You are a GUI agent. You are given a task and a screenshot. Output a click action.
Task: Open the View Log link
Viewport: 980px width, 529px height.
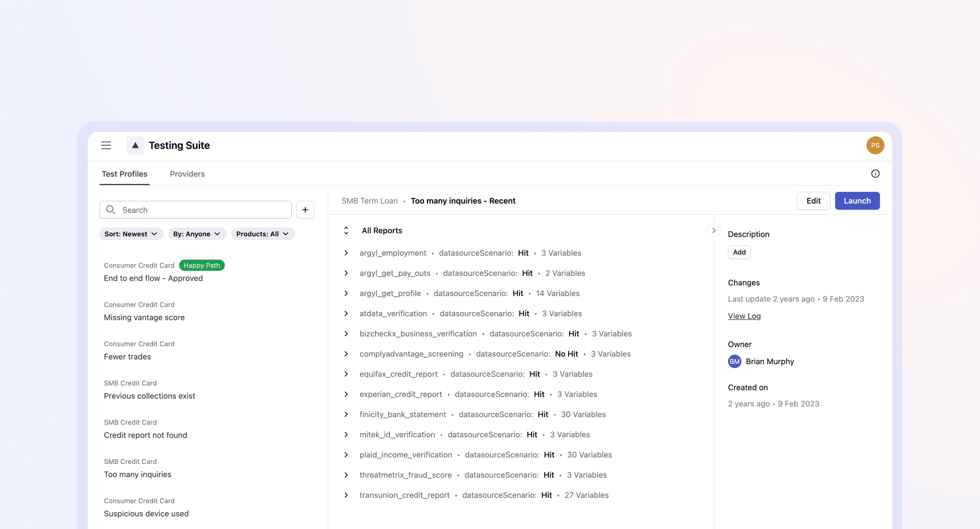744,316
